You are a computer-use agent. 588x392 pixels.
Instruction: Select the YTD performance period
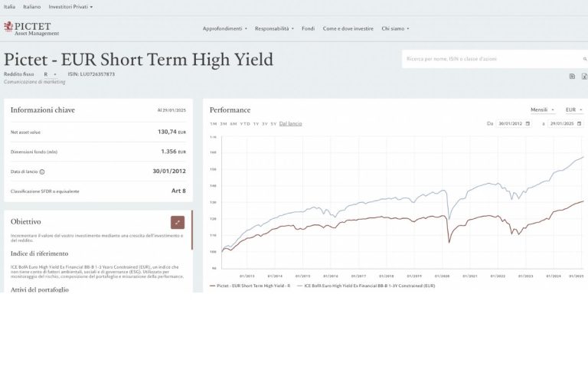coord(244,123)
